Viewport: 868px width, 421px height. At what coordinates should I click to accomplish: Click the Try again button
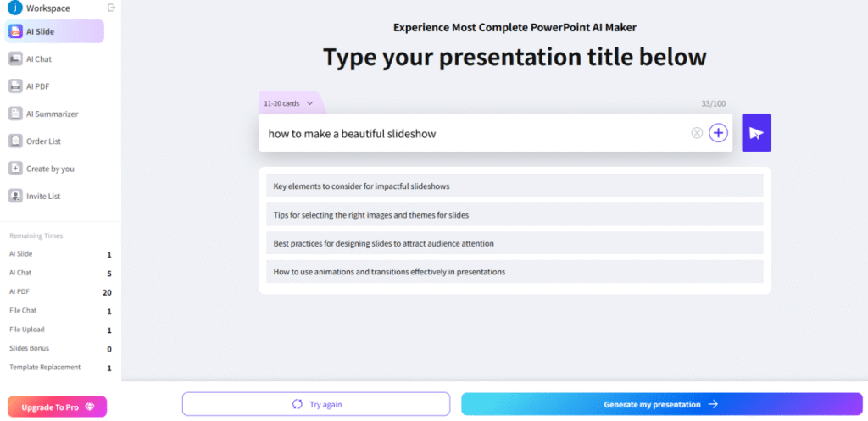point(316,404)
